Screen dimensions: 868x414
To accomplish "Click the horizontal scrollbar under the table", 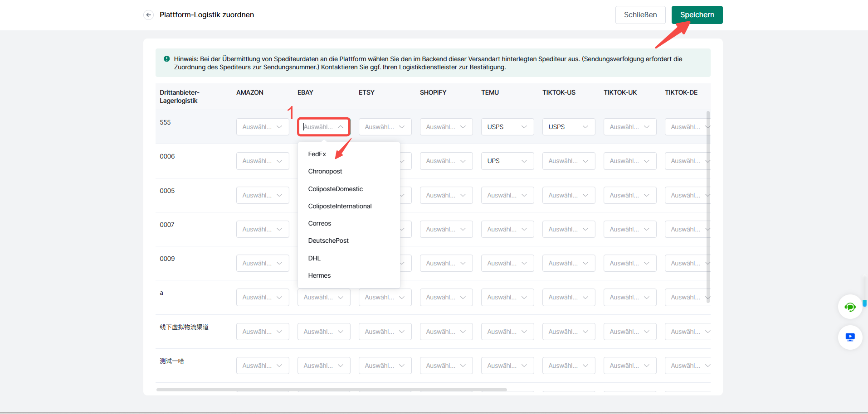I will coord(331,390).
